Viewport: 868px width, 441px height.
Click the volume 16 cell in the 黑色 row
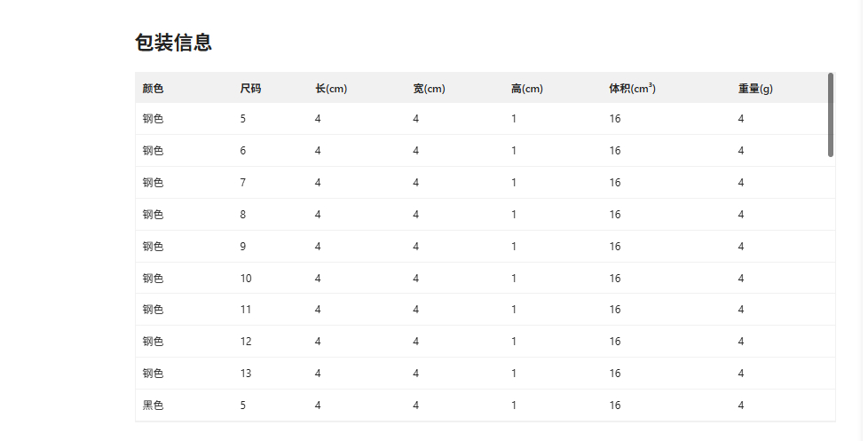[615, 406]
